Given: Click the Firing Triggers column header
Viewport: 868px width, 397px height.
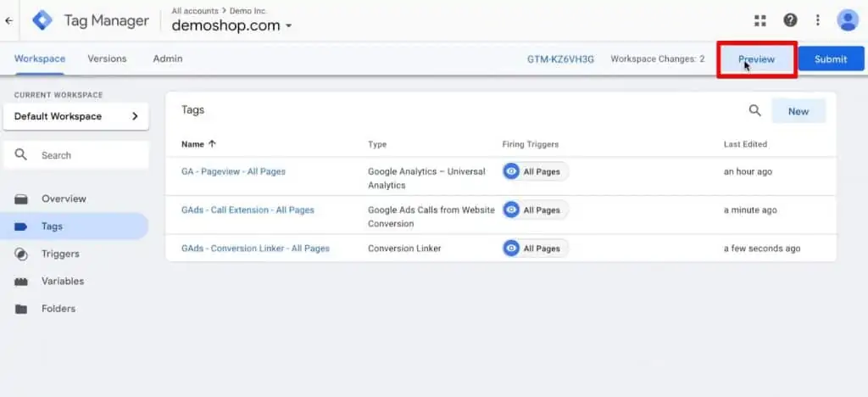Looking at the screenshot, I should tap(531, 144).
